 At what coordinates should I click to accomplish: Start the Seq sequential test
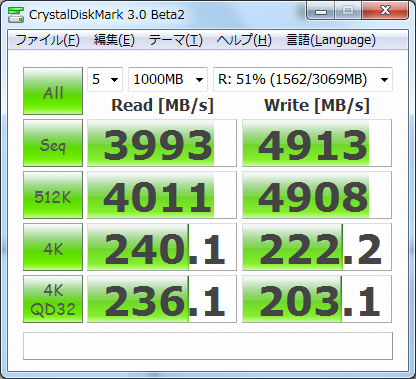click(53, 143)
